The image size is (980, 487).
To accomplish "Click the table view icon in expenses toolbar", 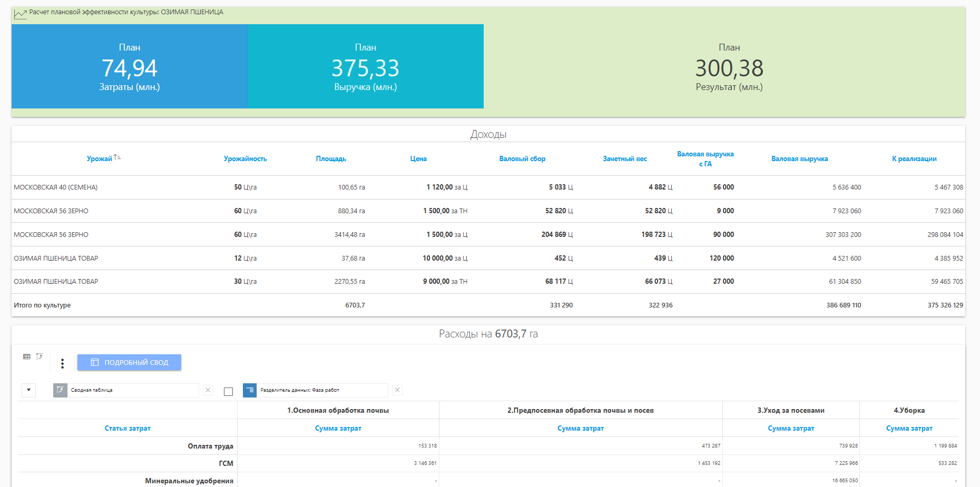I will click(27, 357).
